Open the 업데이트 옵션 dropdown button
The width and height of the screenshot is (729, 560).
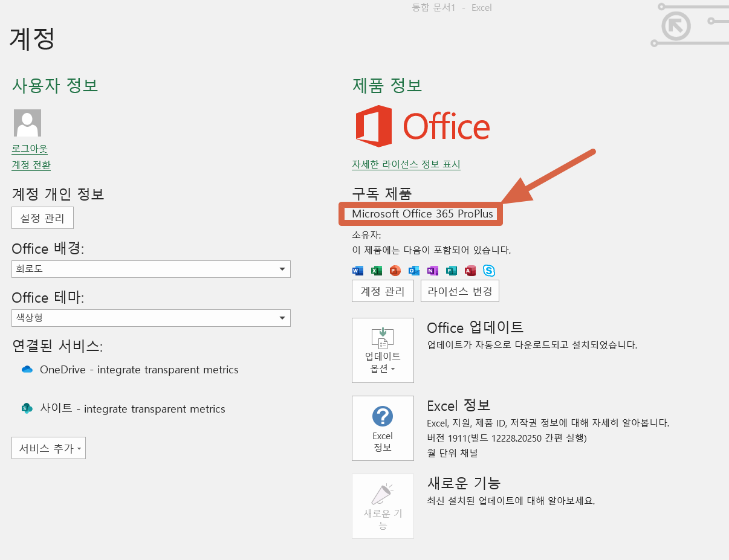(x=383, y=350)
